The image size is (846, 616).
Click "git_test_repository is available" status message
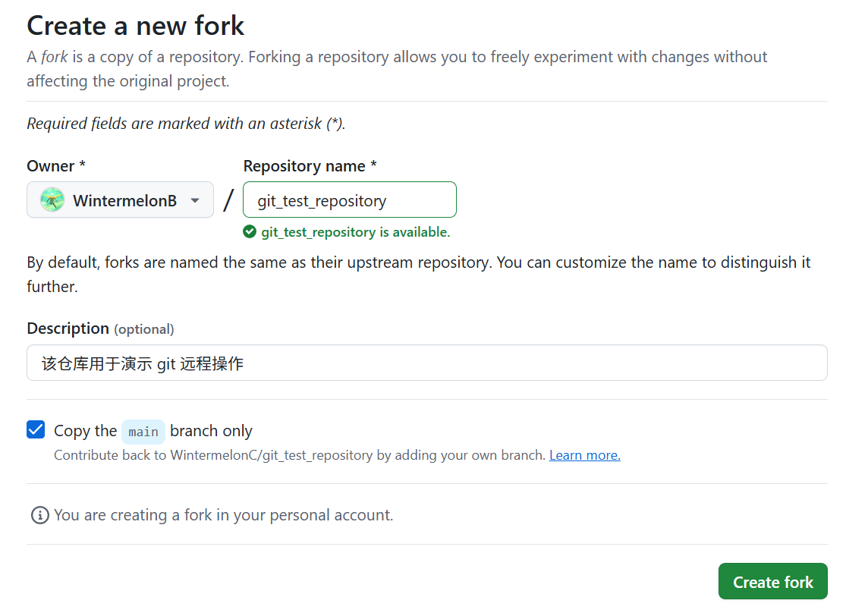pyautogui.click(x=355, y=232)
